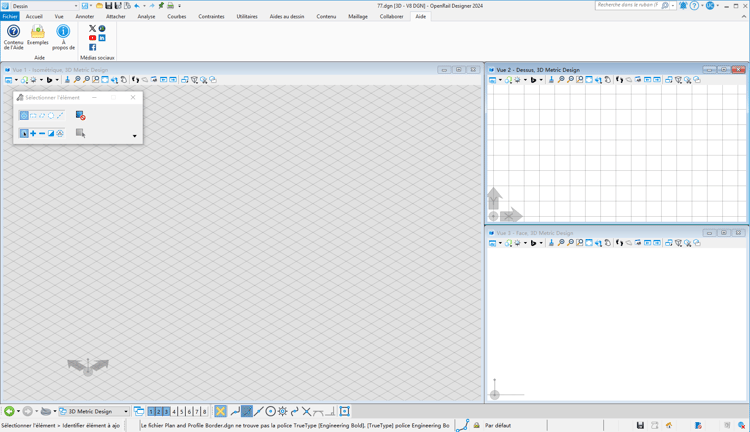Select the Add selection mode plus icon
This screenshot has width=750, height=432.
point(33,133)
